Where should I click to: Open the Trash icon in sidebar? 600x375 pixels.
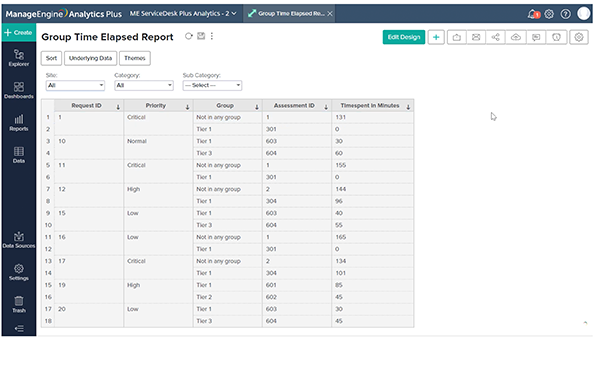[19, 305]
